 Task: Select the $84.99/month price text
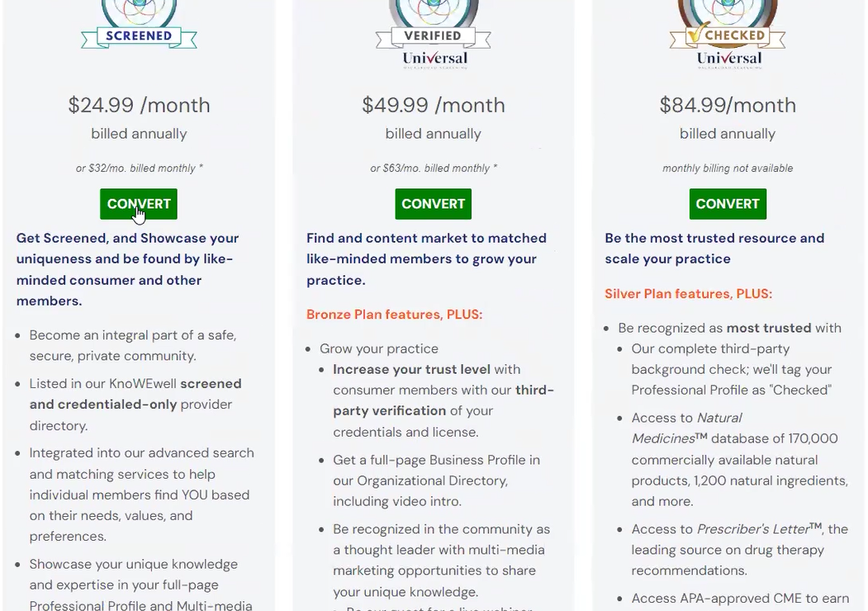point(728,105)
